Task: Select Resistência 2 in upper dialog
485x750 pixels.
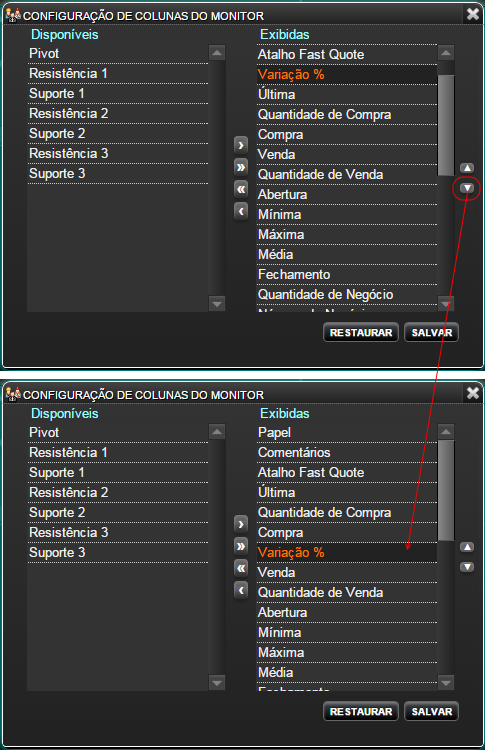Action: coord(118,114)
